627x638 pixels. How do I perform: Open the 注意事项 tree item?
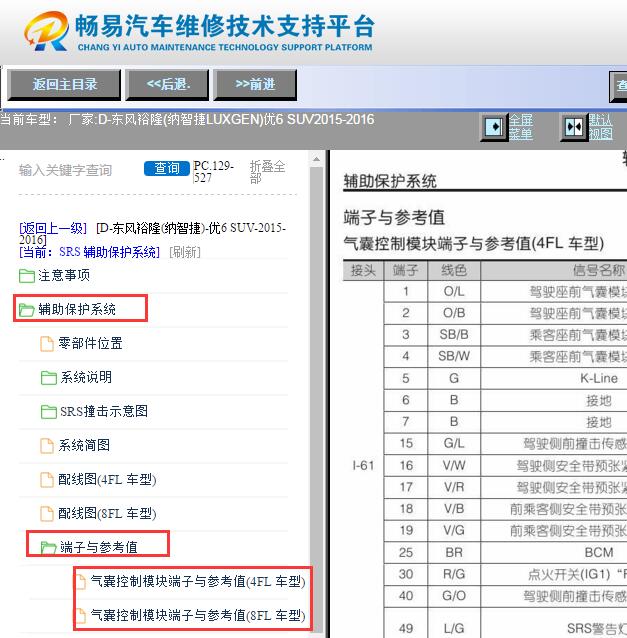(64, 276)
